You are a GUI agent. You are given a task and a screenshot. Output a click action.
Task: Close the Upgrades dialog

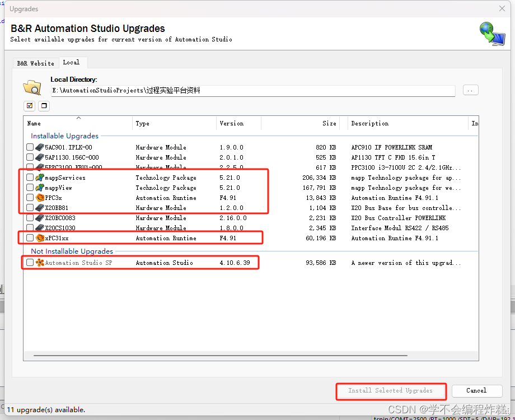click(502, 8)
